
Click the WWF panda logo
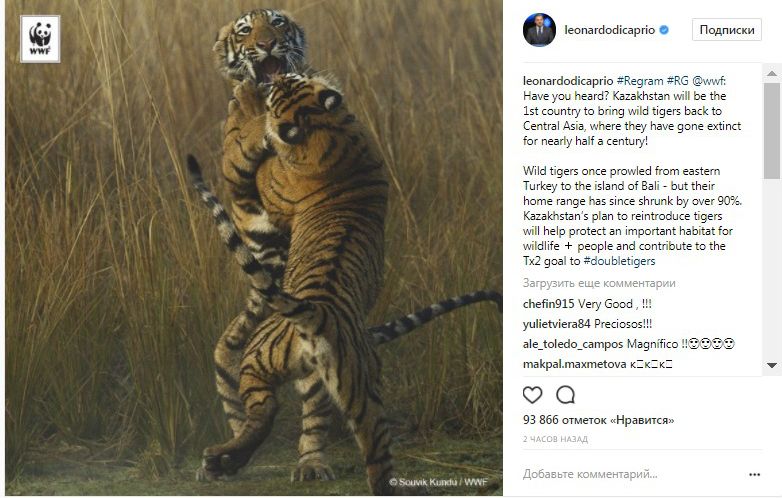40,39
